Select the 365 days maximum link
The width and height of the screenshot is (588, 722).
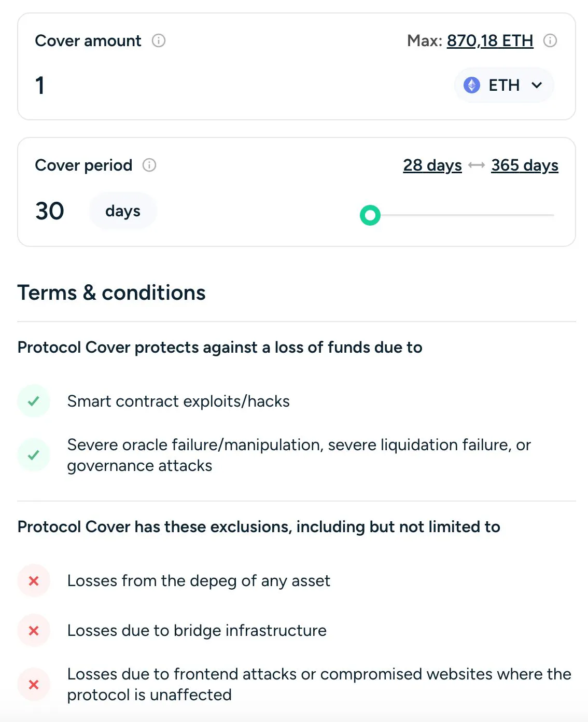click(524, 165)
